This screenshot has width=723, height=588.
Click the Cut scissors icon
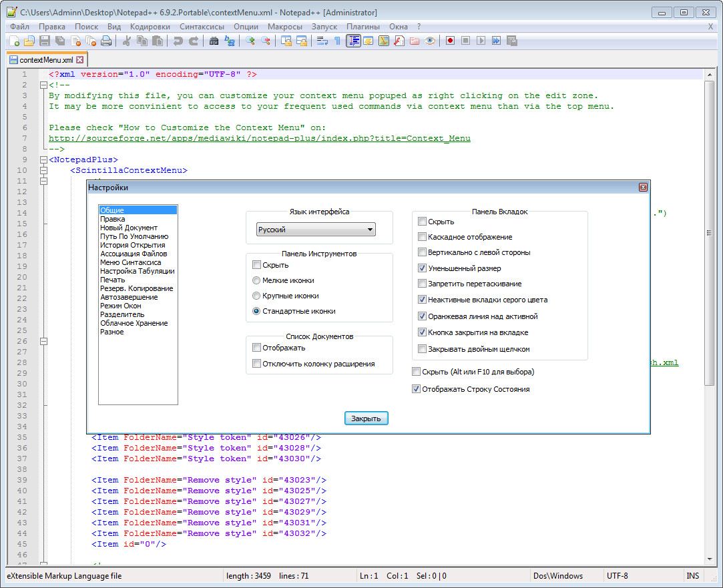126,41
